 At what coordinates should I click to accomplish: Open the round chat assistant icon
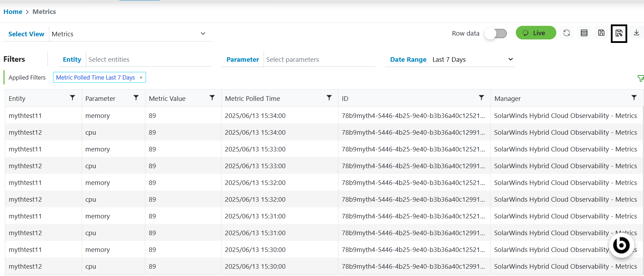pos(621,245)
